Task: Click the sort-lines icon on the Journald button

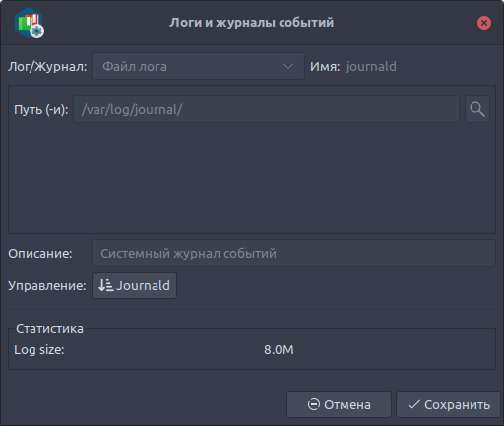Action: [x=105, y=285]
